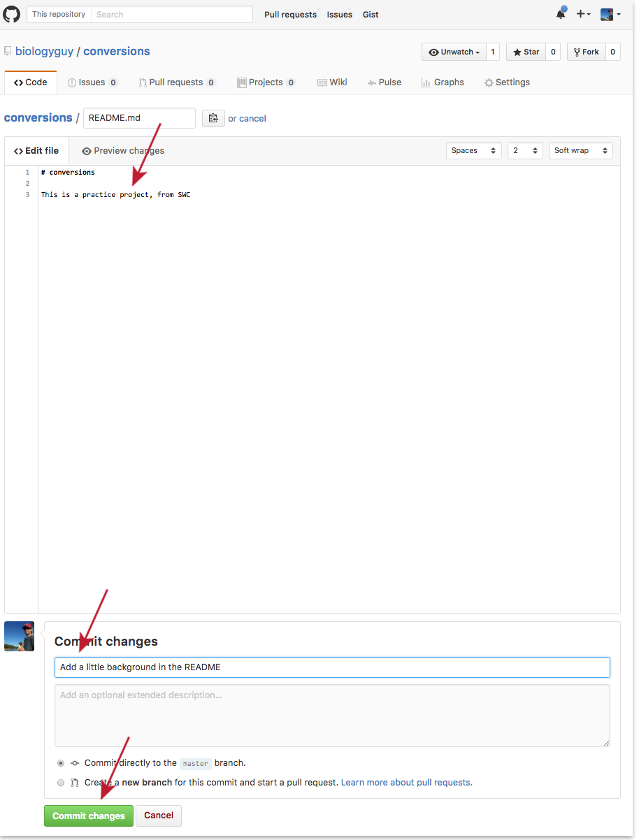This screenshot has height=840, width=639.
Task: Open the repository Pull requests tab
Action: point(177,82)
